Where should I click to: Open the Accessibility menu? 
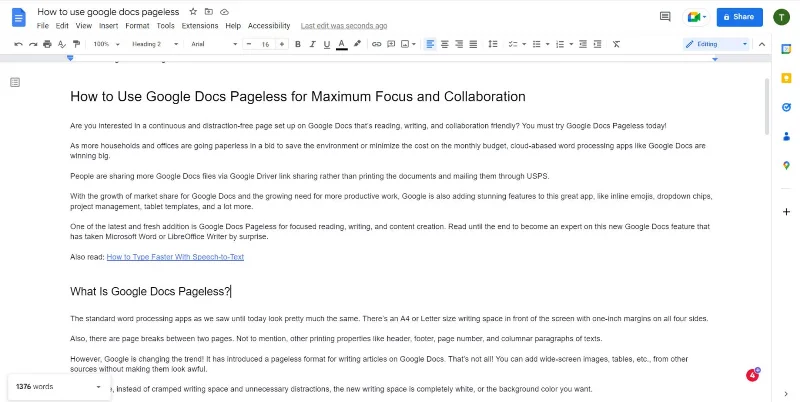coord(269,26)
